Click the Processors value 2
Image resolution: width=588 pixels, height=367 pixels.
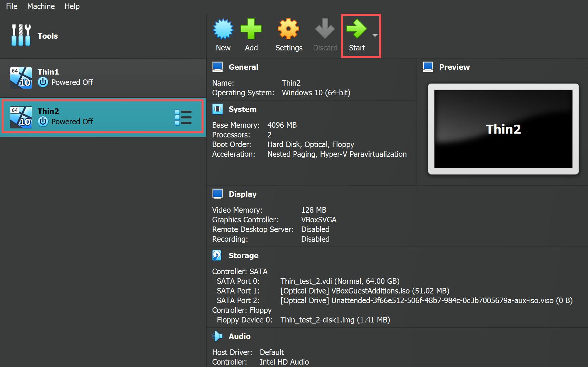269,135
